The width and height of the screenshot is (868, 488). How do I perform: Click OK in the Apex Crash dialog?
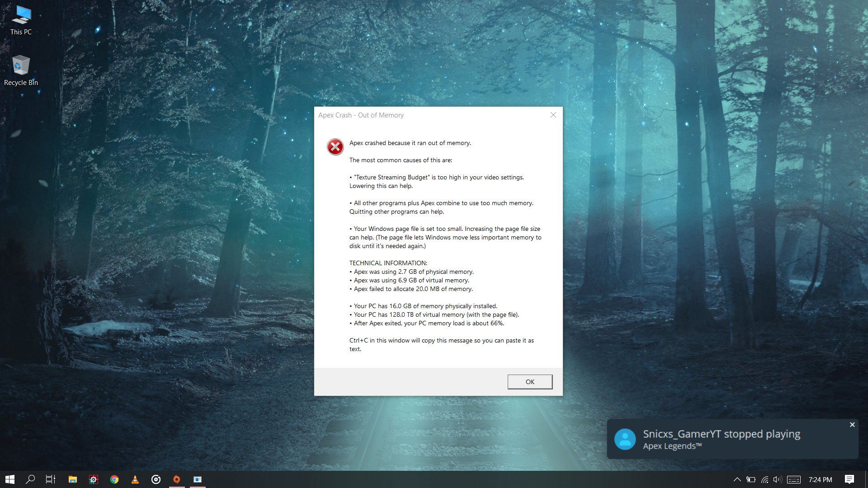point(530,382)
